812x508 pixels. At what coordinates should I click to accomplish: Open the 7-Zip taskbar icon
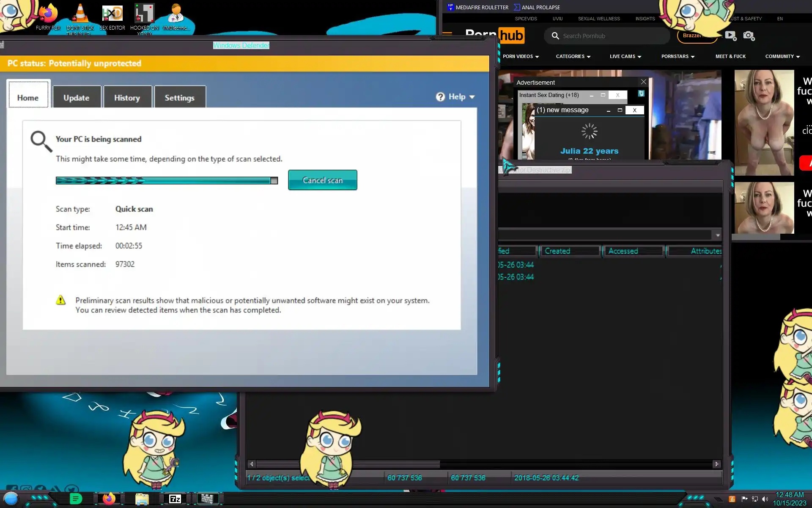(175, 499)
